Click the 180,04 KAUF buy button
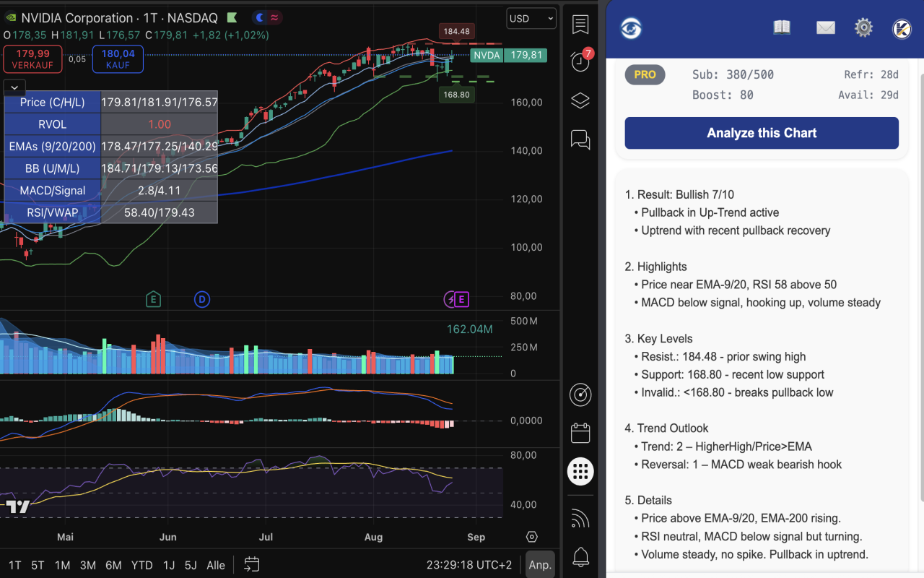 click(x=118, y=59)
